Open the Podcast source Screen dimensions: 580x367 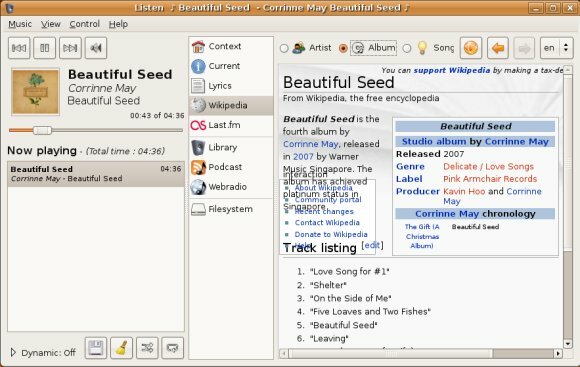point(231,167)
